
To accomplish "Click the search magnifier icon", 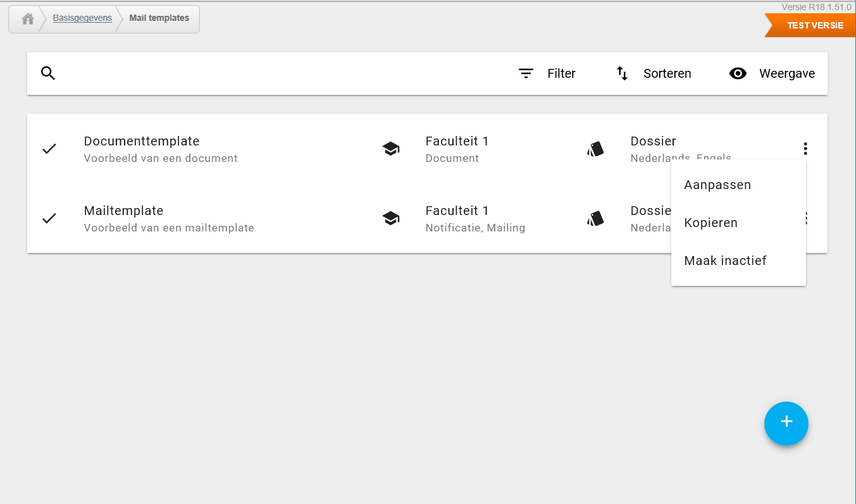I will point(48,73).
